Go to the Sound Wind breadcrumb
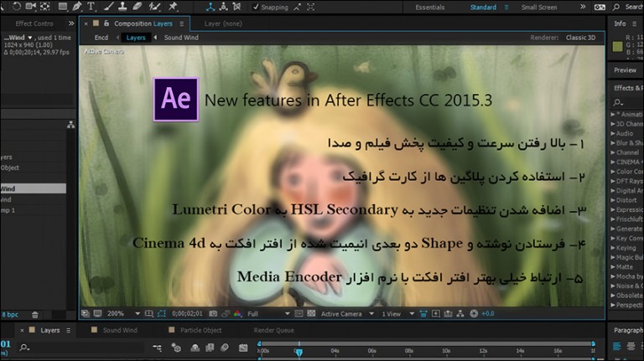This screenshot has width=644, height=361. point(181,38)
